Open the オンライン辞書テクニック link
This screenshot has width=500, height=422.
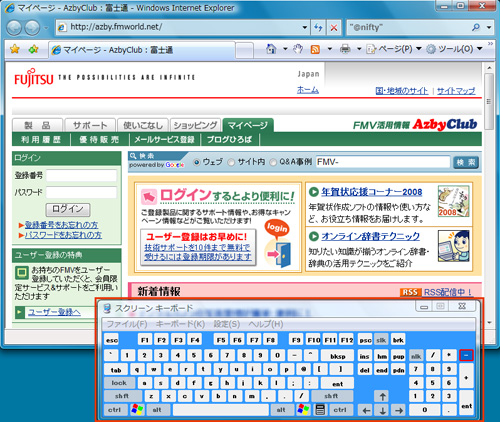(x=370, y=236)
